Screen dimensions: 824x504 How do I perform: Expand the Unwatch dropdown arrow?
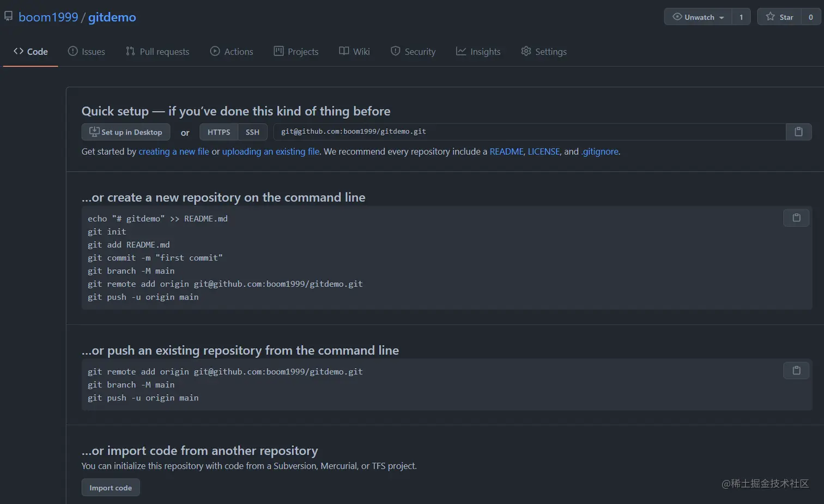click(722, 17)
